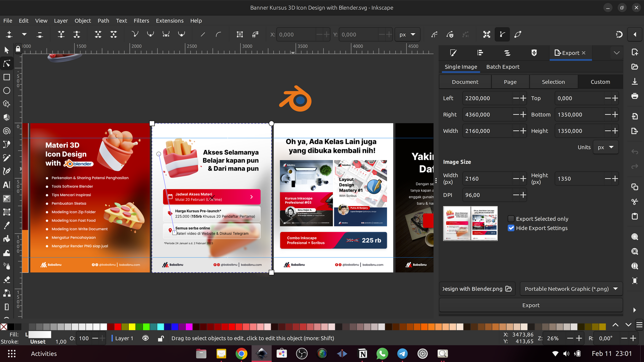Click the Print document icon
Image resolution: width=644 pixels, height=362 pixels.
635,96
